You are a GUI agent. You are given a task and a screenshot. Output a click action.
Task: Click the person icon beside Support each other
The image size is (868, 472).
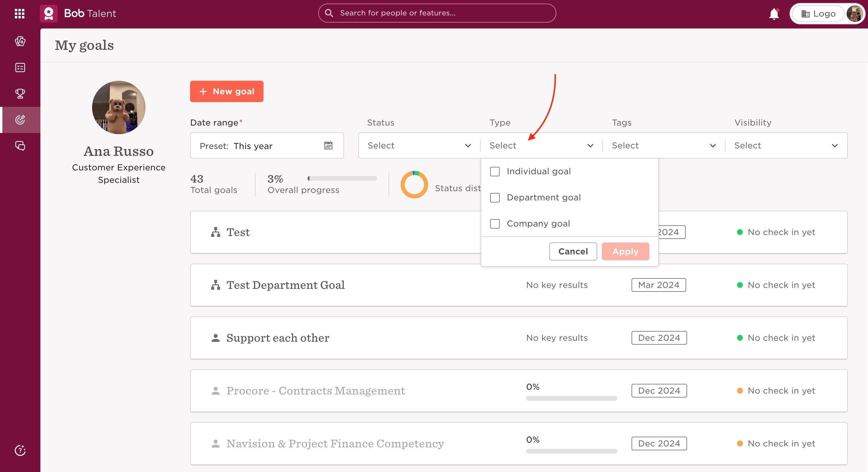[216, 338]
